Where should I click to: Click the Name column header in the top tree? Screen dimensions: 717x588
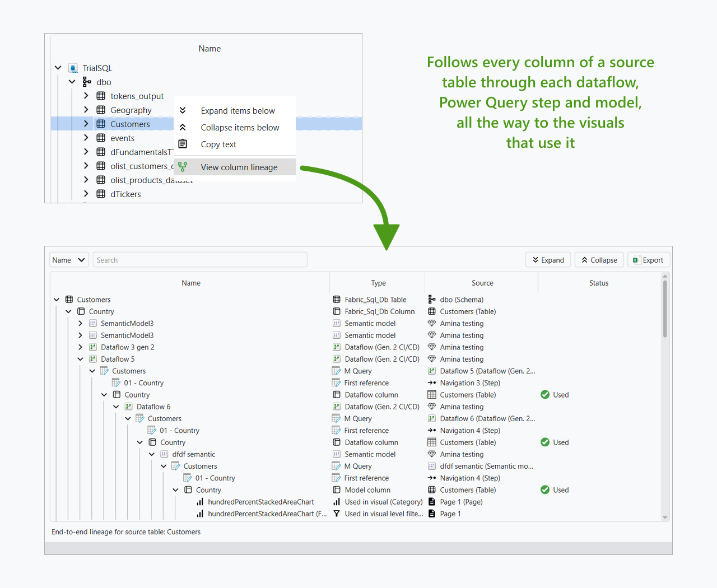pos(209,49)
